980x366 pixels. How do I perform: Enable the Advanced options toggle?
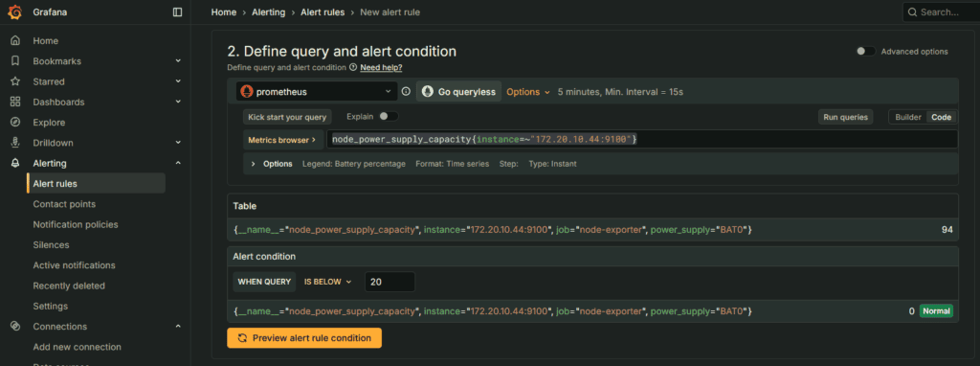click(865, 52)
